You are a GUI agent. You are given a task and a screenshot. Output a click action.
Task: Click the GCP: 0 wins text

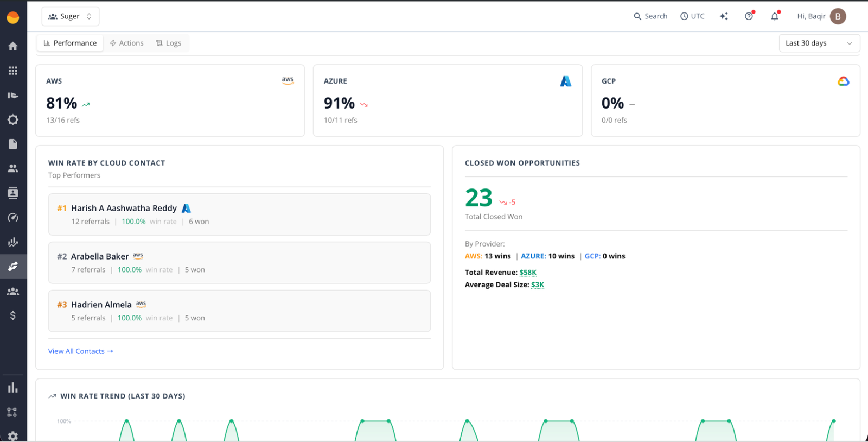[605, 256]
